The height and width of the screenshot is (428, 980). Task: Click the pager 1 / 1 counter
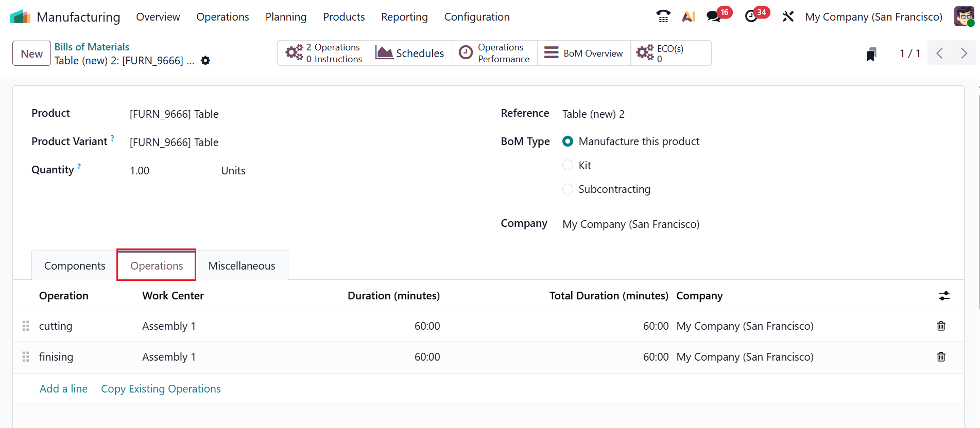(x=909, y=53)
